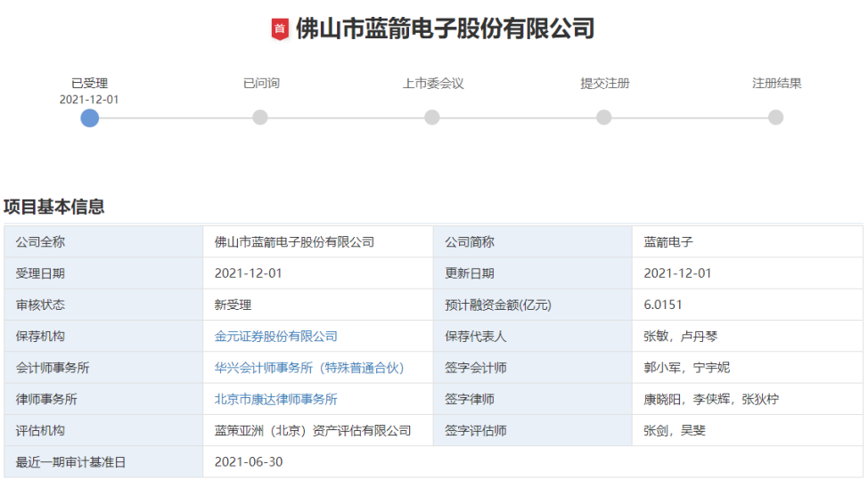Click the 上市委会议 progress step circle
The height and width of the screenshot is (480, 868).
pos(432,118)
